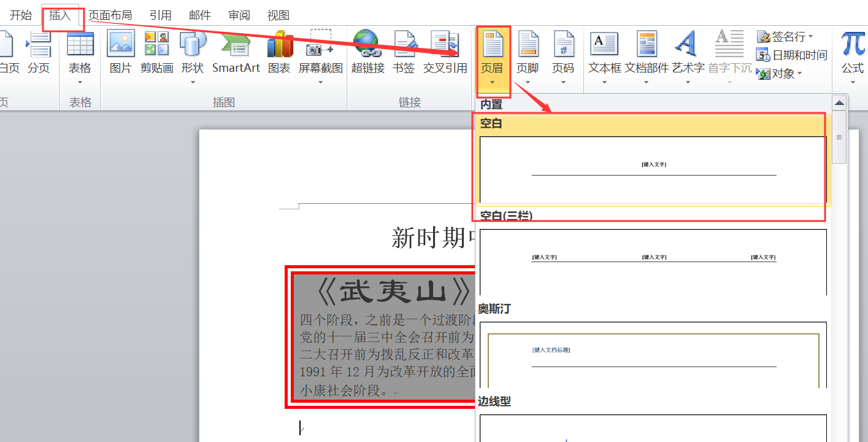Open the 邮件 (Mailings) tab
The image size is (868, 442).
(x=200, y=15)
